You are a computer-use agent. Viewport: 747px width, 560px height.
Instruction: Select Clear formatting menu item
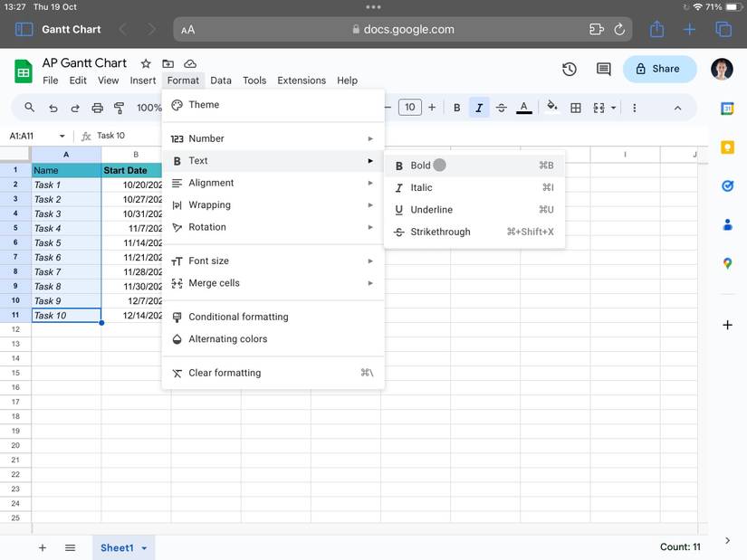(225, 373)
